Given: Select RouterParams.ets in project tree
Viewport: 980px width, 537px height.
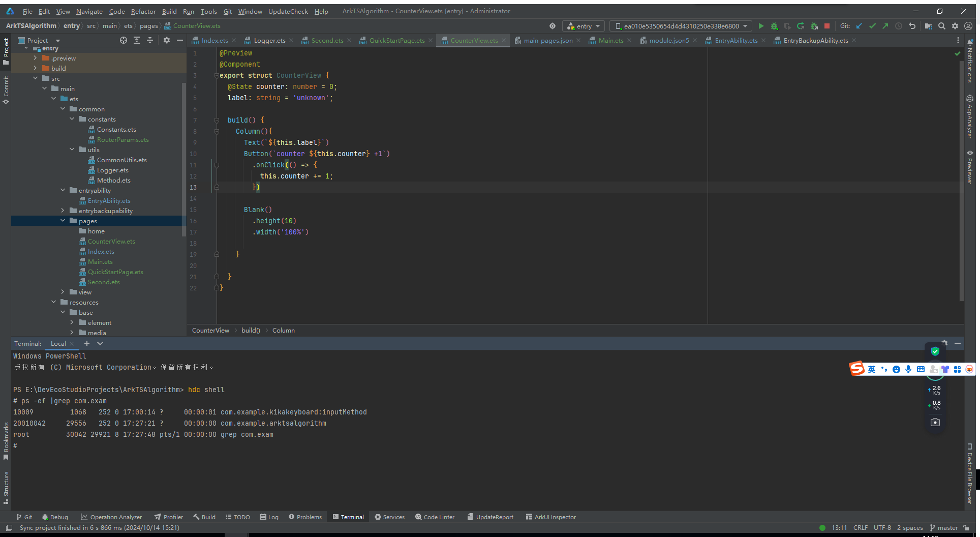Looking at the screenshot, I should (x=122, y=139).
